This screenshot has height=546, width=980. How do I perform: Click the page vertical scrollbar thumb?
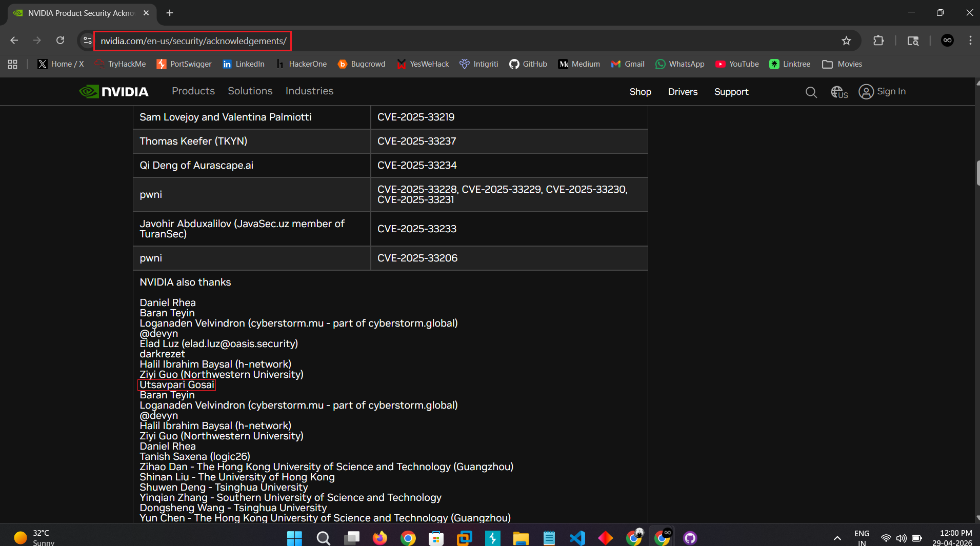coord(978,173)
